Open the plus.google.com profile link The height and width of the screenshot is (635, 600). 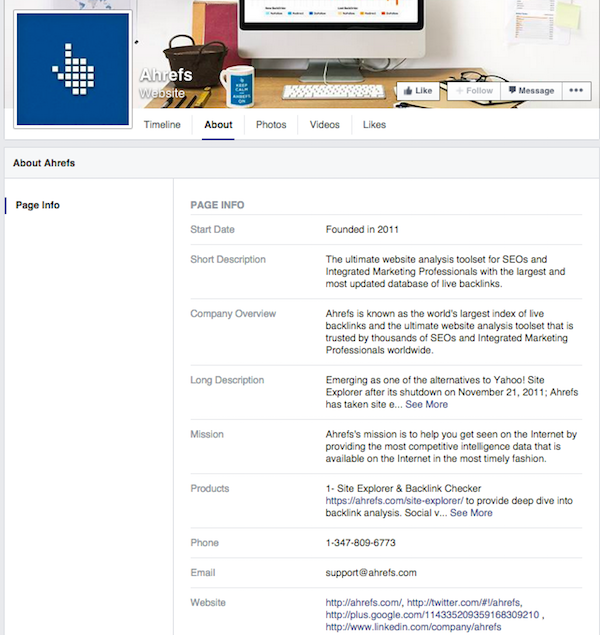pyautogui.click(x=432, y=615)
